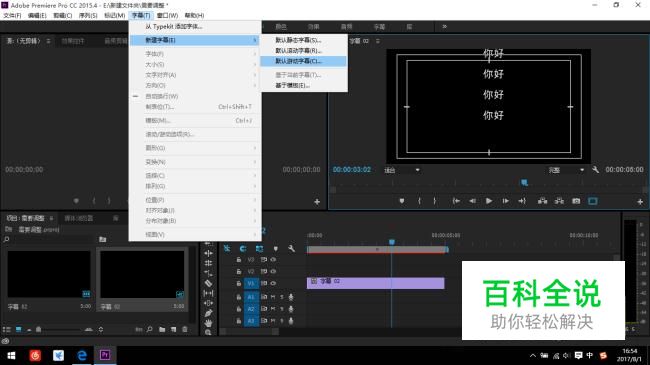Toggle track V2 output eye

click(273, 271)
